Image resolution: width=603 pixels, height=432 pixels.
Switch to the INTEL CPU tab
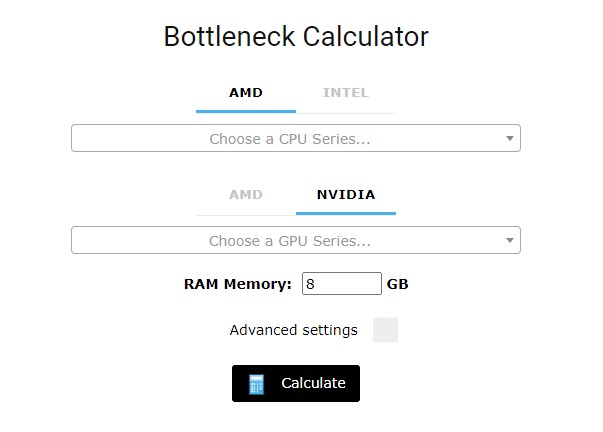coord(346,93)
